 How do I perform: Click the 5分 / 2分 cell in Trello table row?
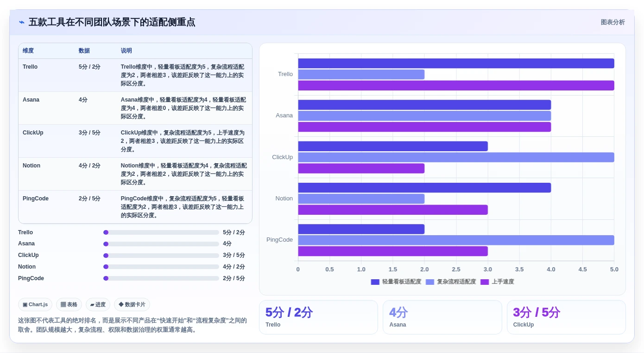pos(89,67)
